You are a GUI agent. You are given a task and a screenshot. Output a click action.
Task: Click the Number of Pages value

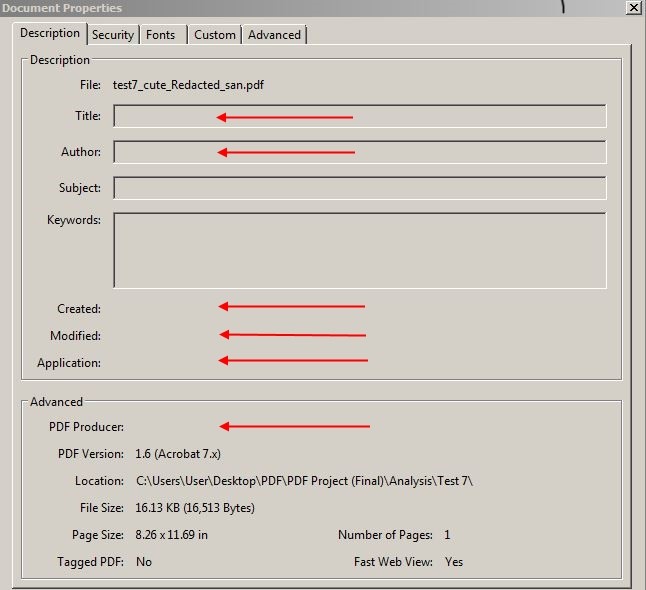coord(447,535)
